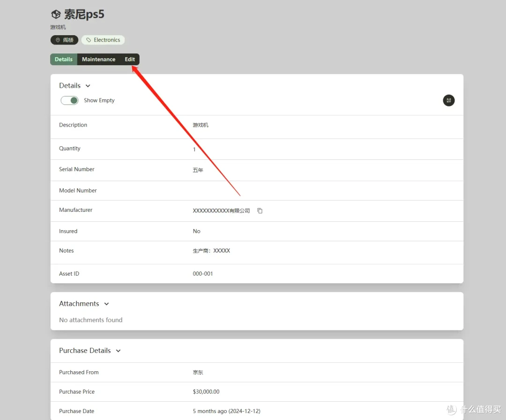Click the Quantity field label
506x420 pixels.
click(x=70, y=149)
